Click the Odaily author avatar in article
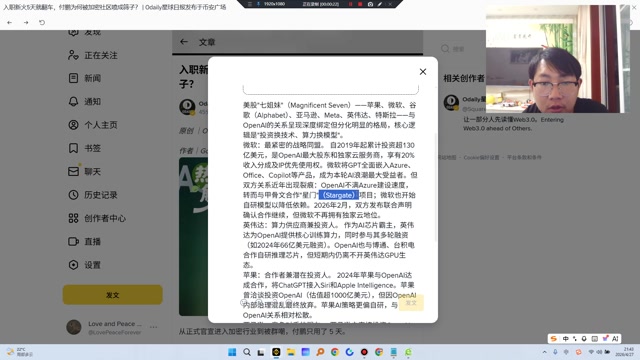Viewport: 640px width, 360px height. (187, 107)
